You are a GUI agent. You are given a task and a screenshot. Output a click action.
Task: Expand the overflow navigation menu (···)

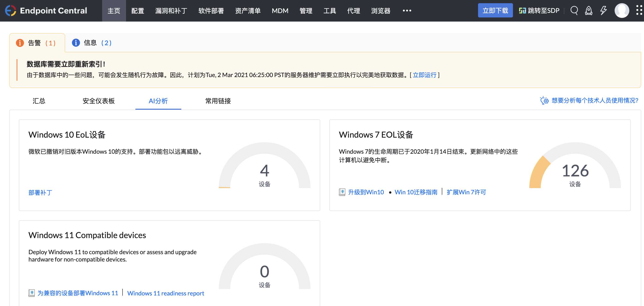tap(407, 11)
